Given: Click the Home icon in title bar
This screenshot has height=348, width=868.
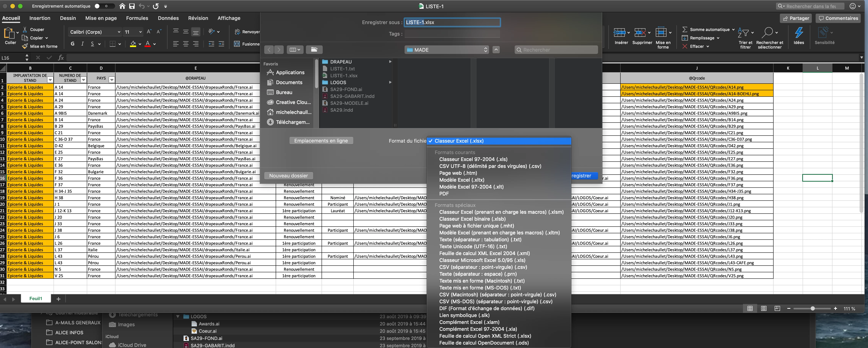Looking at the screenshot, I should [x=122, y=6].
